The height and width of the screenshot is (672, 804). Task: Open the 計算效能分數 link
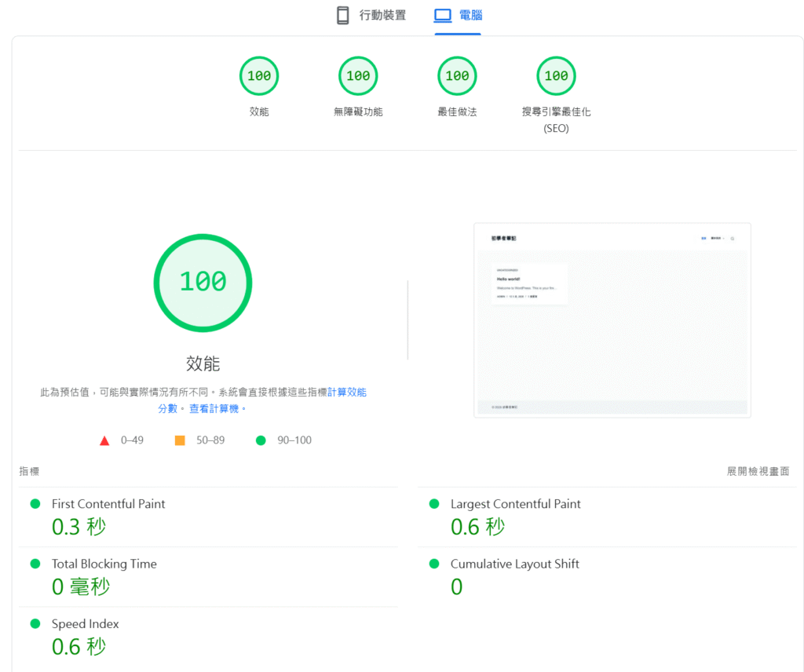click(346, 392)
